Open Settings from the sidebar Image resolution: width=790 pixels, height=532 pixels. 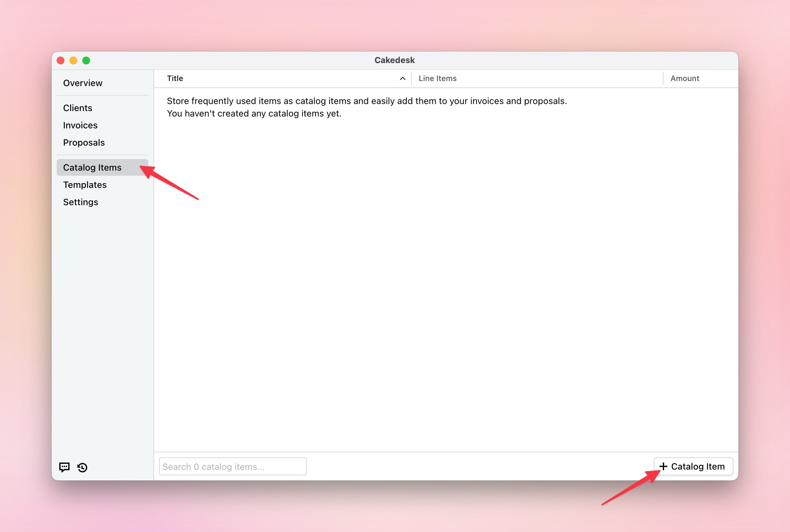tap(80, 202)
